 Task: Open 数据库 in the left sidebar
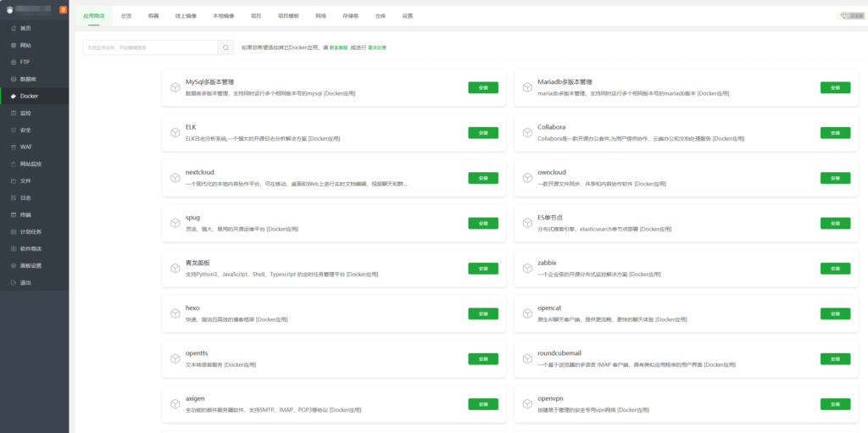[27, 79]
